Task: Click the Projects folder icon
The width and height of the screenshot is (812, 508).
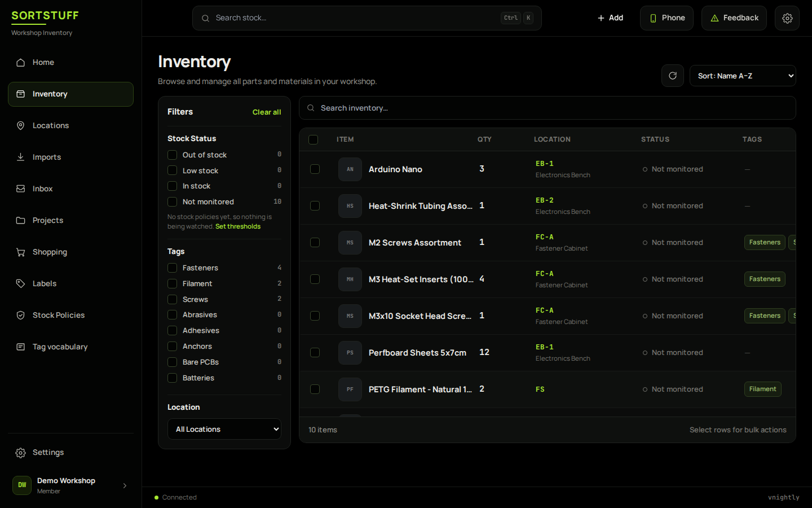Action: 21,221
